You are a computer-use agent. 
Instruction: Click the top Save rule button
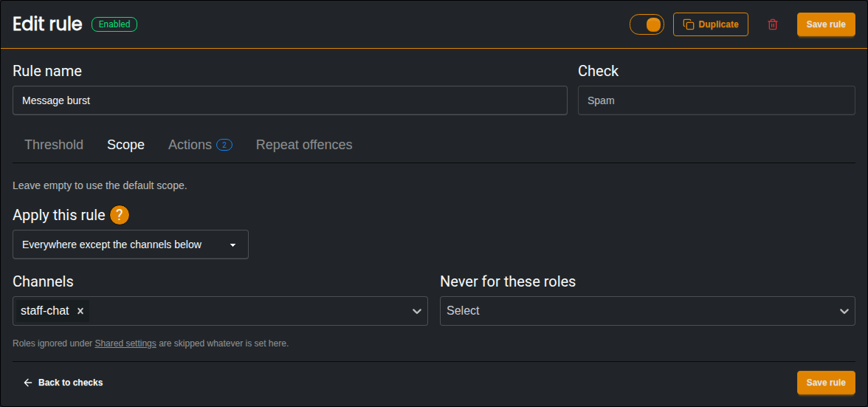(x=826, y=24)
